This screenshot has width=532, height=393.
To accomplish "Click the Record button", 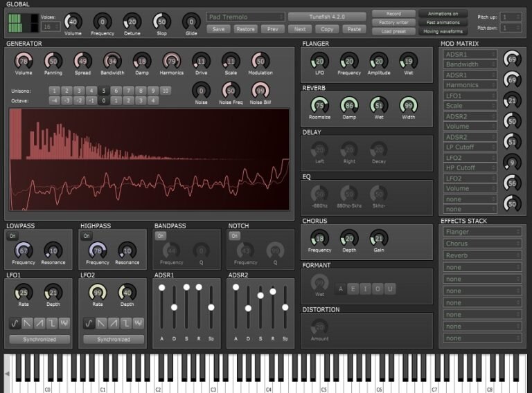I will (x=393, y=14).
